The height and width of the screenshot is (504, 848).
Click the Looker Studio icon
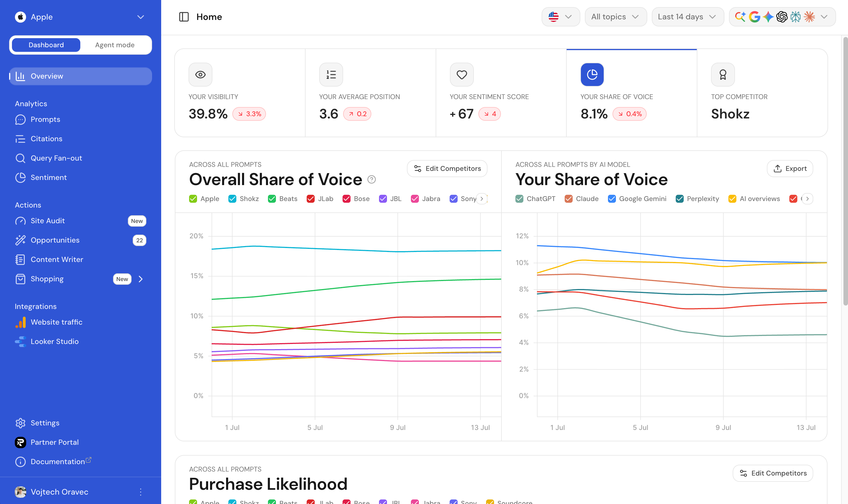(21, 342)
